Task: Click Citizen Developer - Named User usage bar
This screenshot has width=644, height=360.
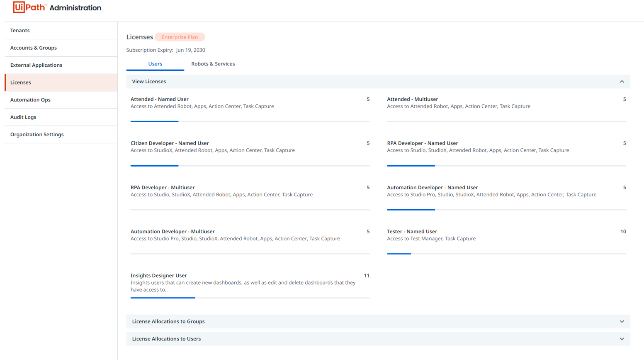Action: 250,166
